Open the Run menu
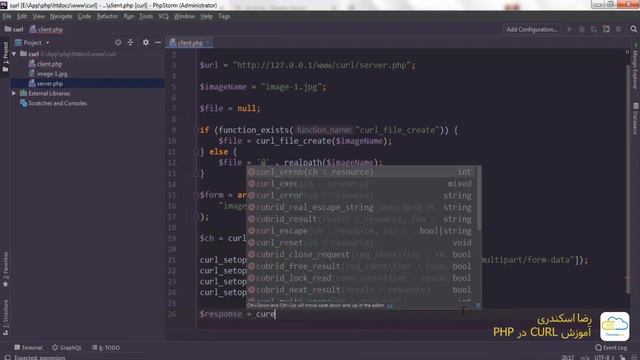The height and width of the screenshot is (360, 640). click(129, 16)
